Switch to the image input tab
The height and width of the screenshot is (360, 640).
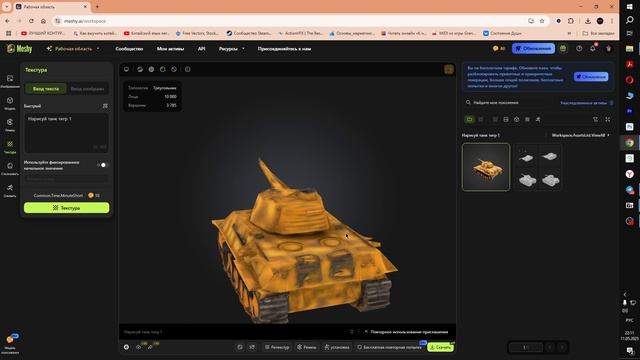pyautogui.click(x=87, y=89)
